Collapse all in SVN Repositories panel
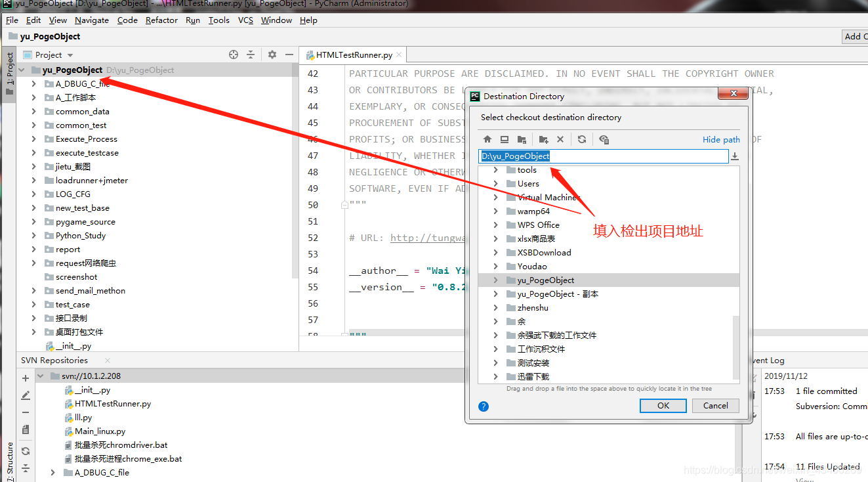The height and width of the screenshot is (482, 868). pyautogui.click(x=26, y=468)
